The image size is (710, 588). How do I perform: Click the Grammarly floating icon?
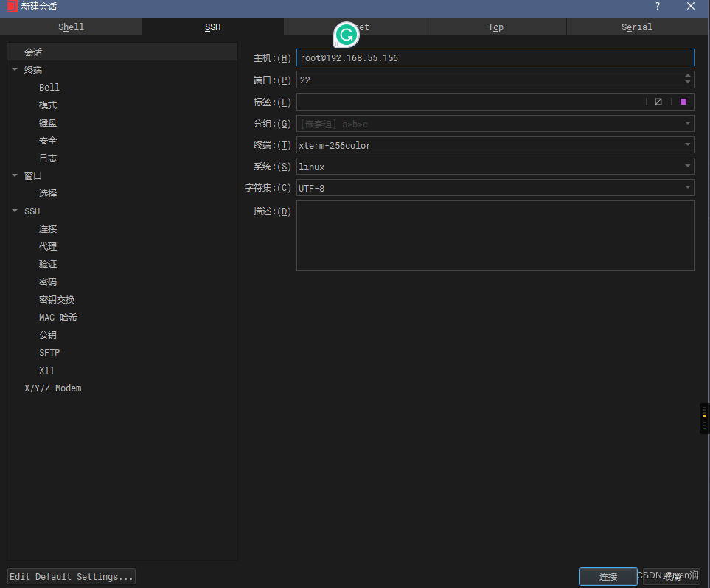[347, 35]
